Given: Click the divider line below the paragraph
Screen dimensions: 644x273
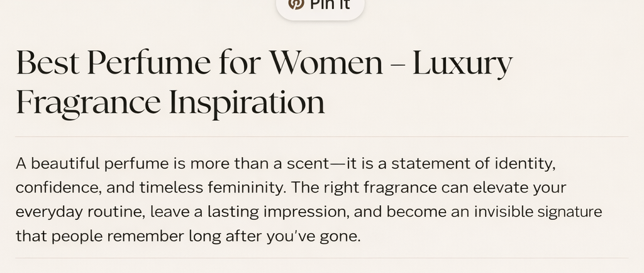Looking at the screenshot, I should click(x=322, y=258).
